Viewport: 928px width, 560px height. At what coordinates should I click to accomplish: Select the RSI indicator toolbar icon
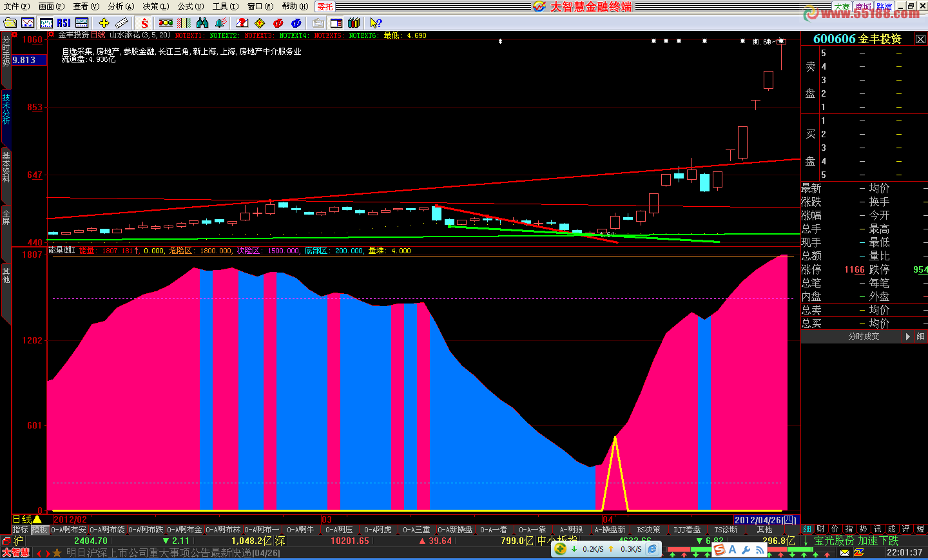pos(64,23)
